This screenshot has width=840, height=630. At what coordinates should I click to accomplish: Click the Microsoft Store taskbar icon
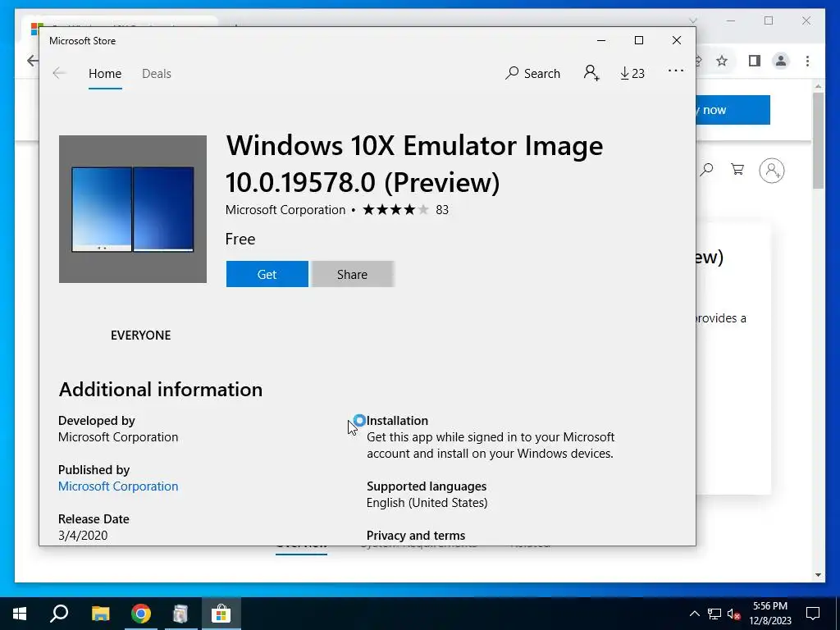pos(221,614)
